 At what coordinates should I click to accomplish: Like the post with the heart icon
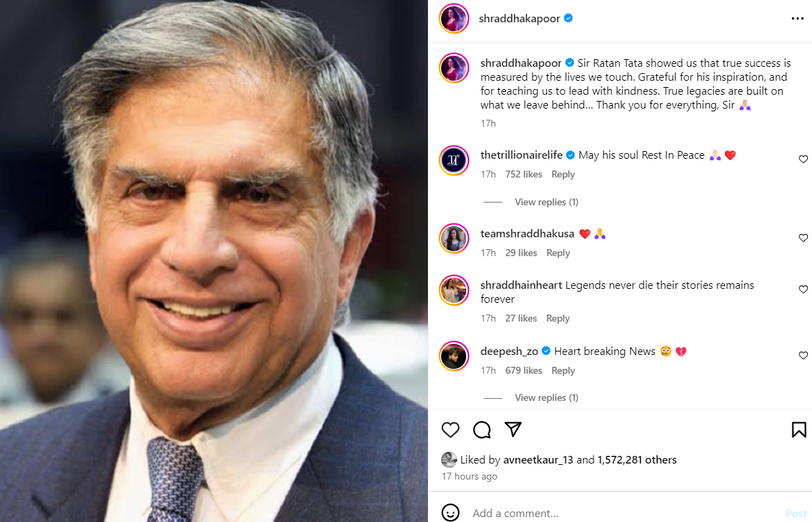point(450,429)
